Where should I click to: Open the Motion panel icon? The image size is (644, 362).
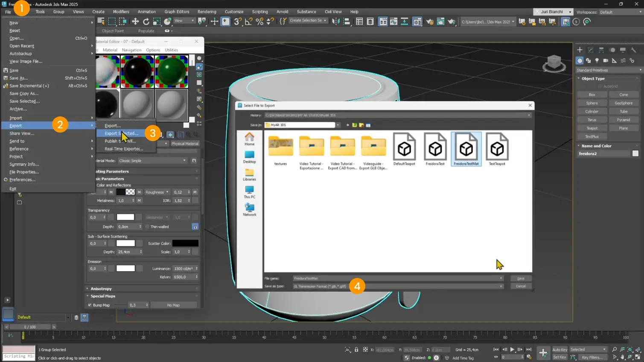(612, 50)
